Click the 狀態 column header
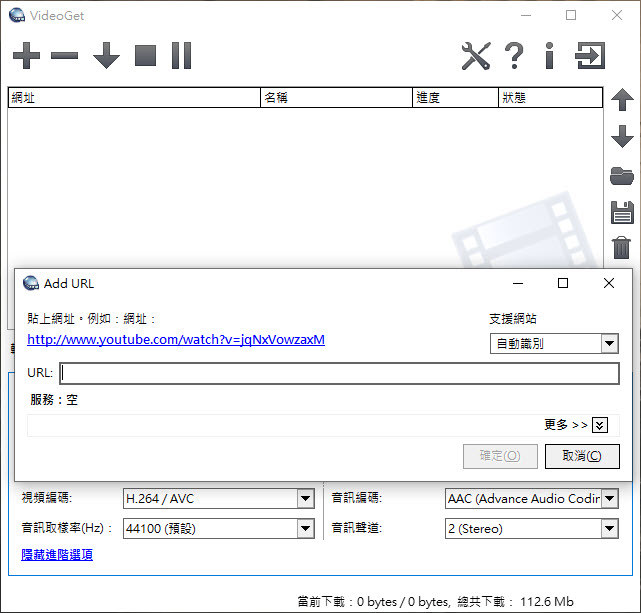 pyautogui.click(x=550, y=98)
